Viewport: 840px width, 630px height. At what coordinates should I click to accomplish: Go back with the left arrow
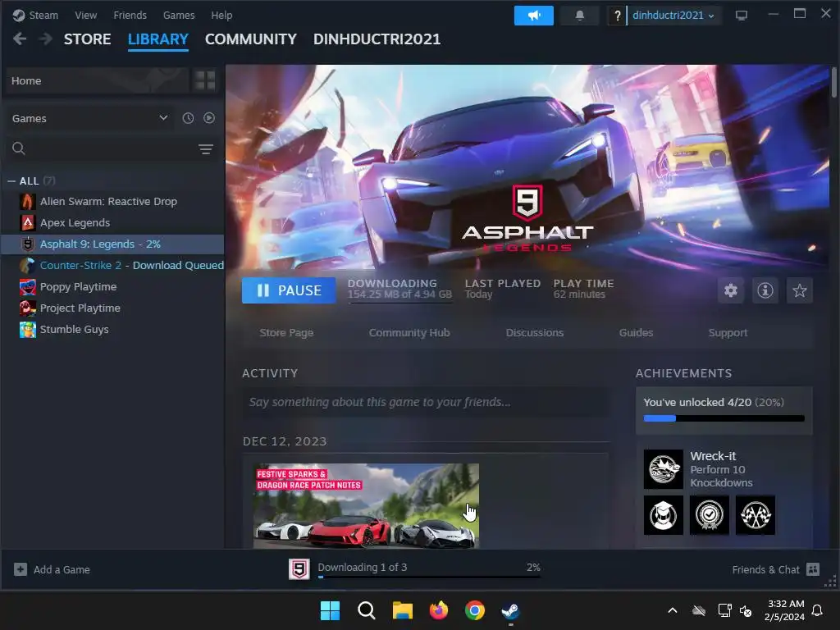tap(20, 39)
